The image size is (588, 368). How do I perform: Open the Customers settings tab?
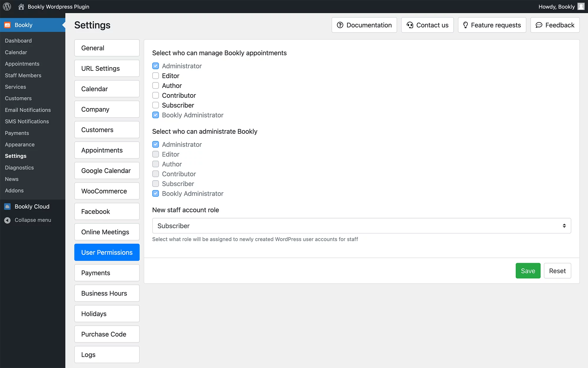107,130
